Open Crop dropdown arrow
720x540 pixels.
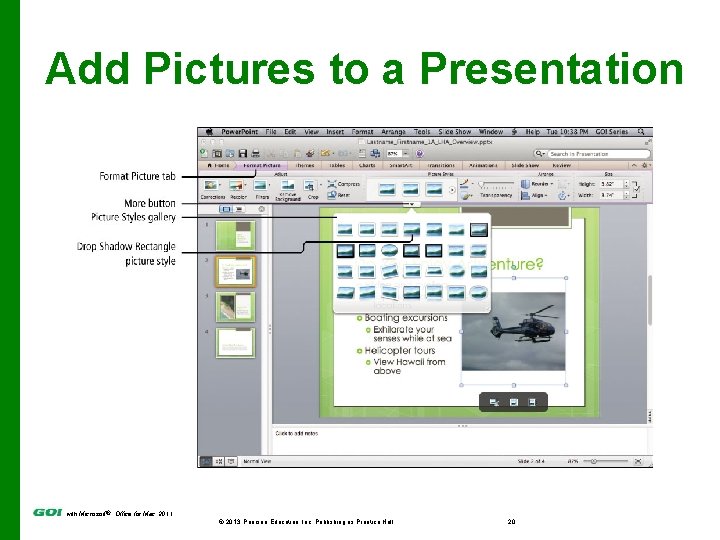(x=320, y=186)
